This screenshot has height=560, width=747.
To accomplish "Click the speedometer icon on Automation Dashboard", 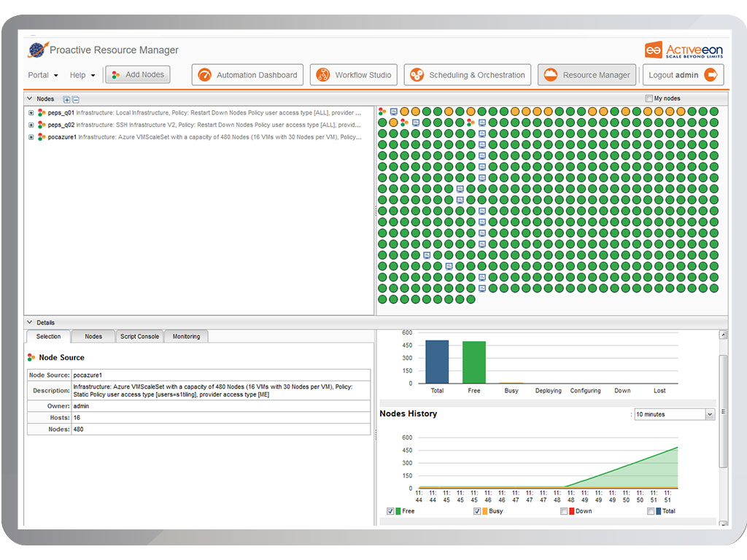I will [x=204, y=75].
